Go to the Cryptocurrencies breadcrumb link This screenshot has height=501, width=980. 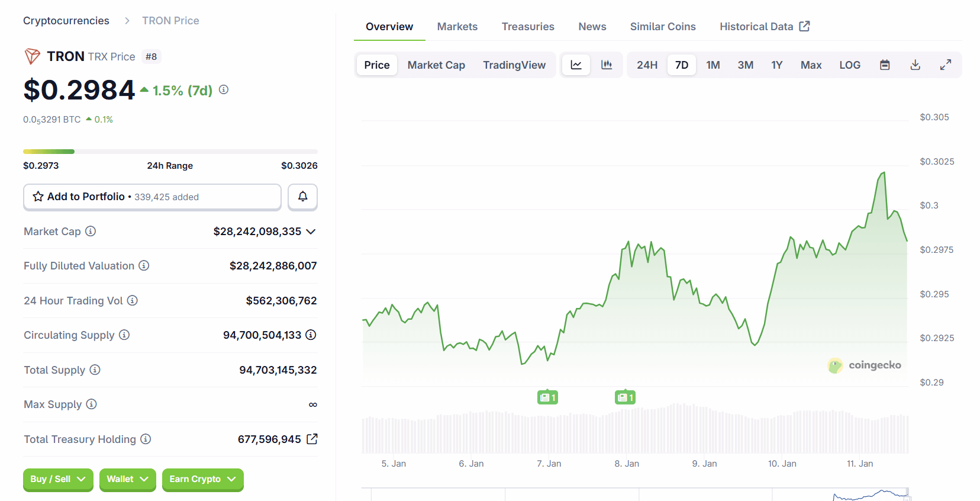tap(66, 21)
